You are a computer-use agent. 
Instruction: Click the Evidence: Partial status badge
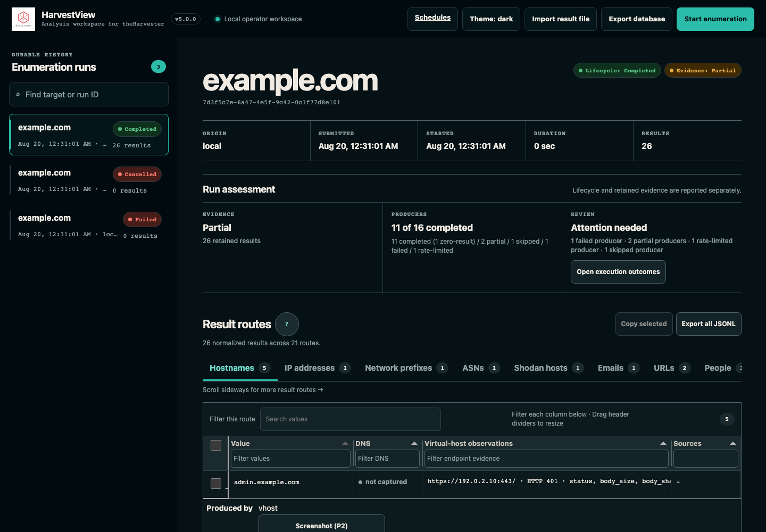click(x=703, y=70)
